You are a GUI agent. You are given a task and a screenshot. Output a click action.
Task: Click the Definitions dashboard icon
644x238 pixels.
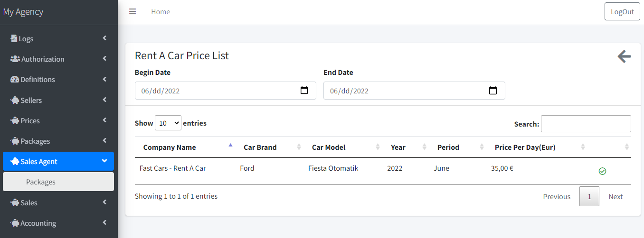[15, 80]
